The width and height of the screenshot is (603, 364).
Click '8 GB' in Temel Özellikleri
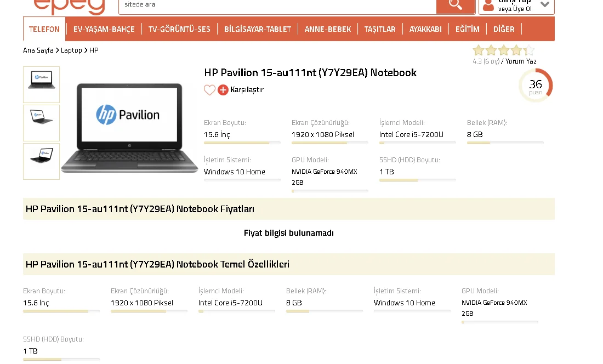coord(294,303)
